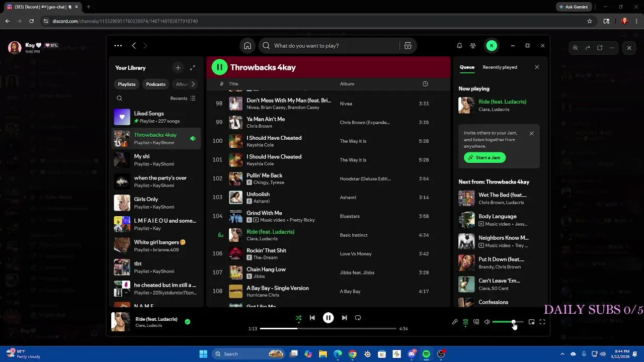Open the Windows Start menu
The height and width of the screenshot is (362, 644).
tap(203, 354)
